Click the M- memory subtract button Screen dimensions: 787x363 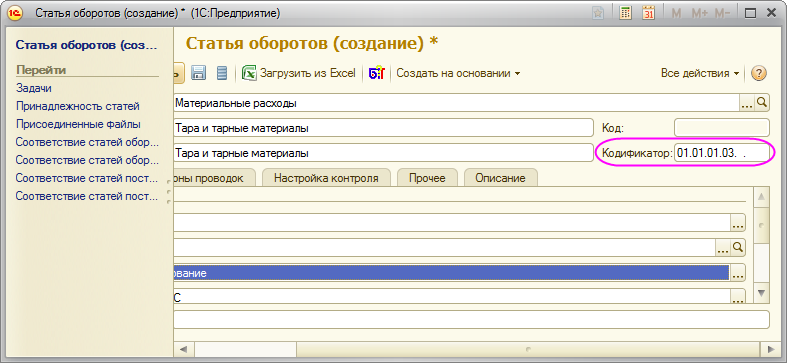(x=722, y=14)
